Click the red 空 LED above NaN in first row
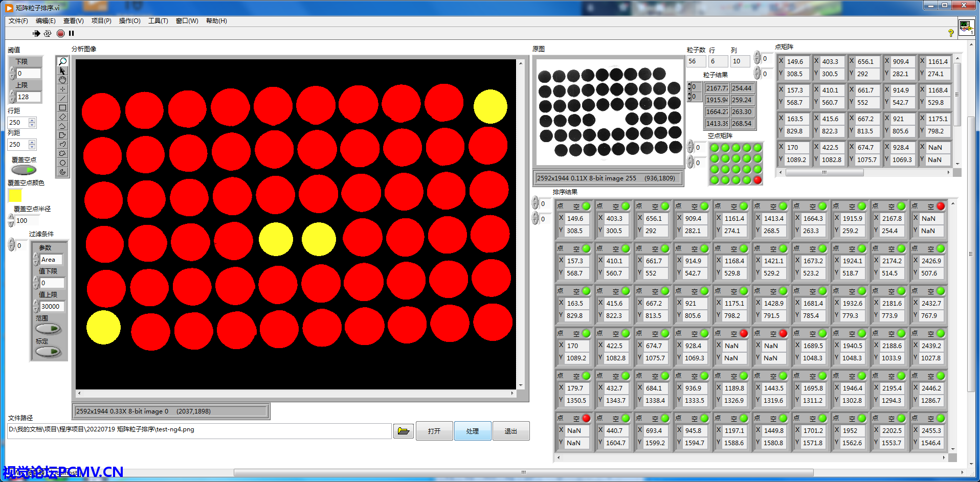Viewport: 980px width, 482px height. [940, 206]
